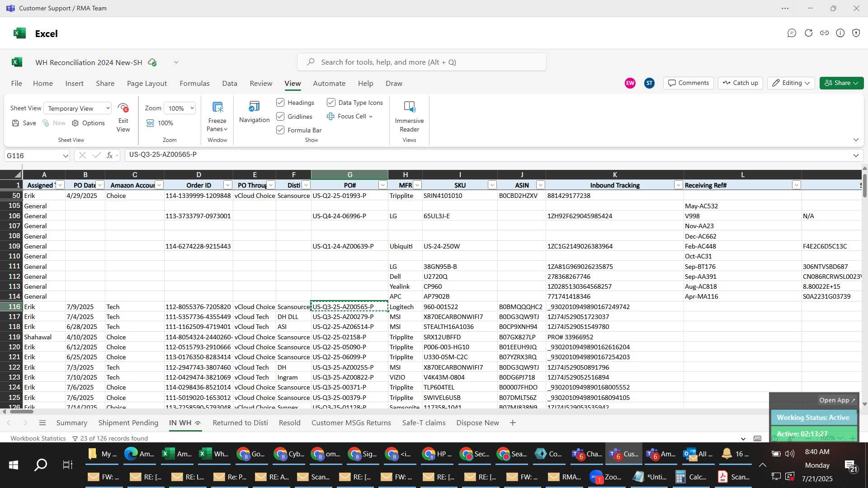Switch to the Returned to Disti sheet
Viewport: 868px width, 488px height.
click(240, 423)
